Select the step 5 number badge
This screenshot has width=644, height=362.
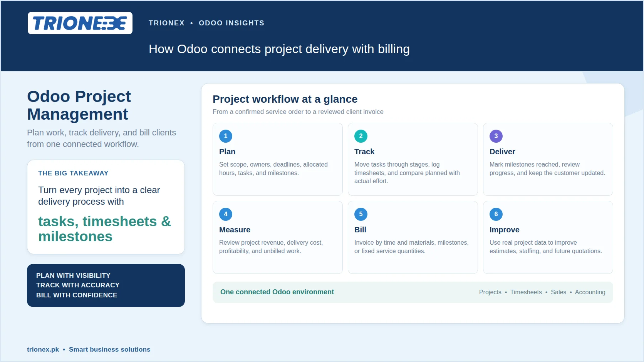click(361, 214)
